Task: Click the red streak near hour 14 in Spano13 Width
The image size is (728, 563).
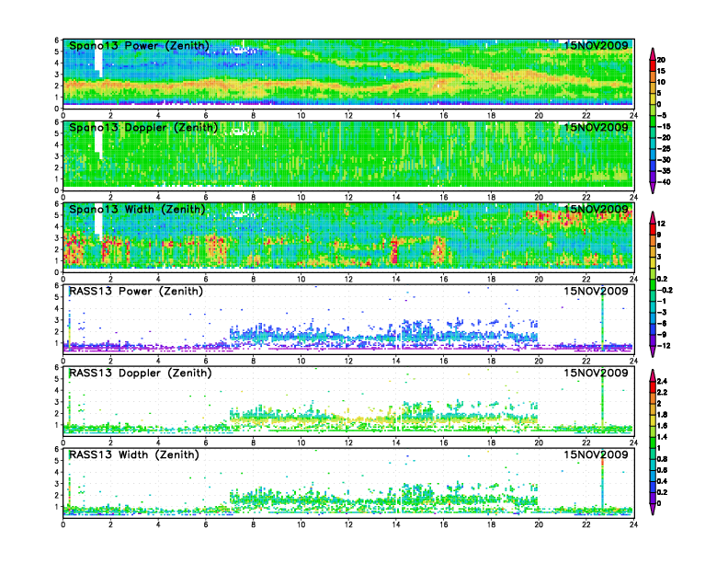Action: pyautogui.click(x=394, y=250)
